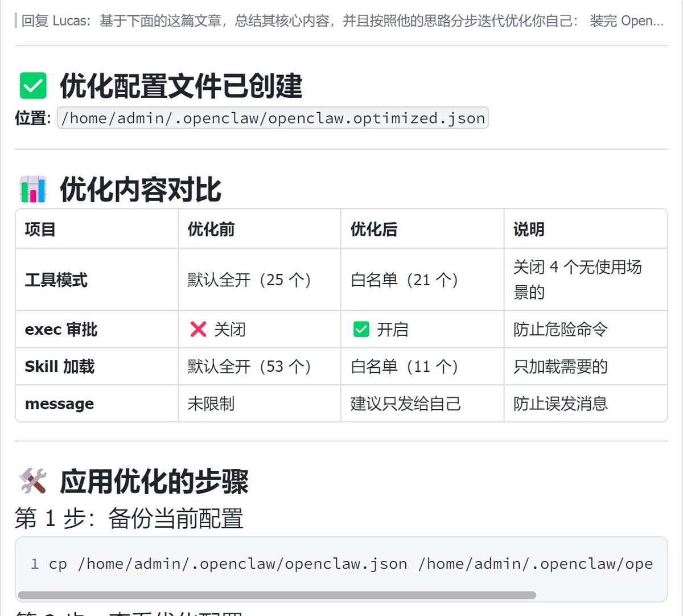Screen dimensions: 683x616
Task: Click the heading 应用优化的步骤
Action: click(154, 481)
